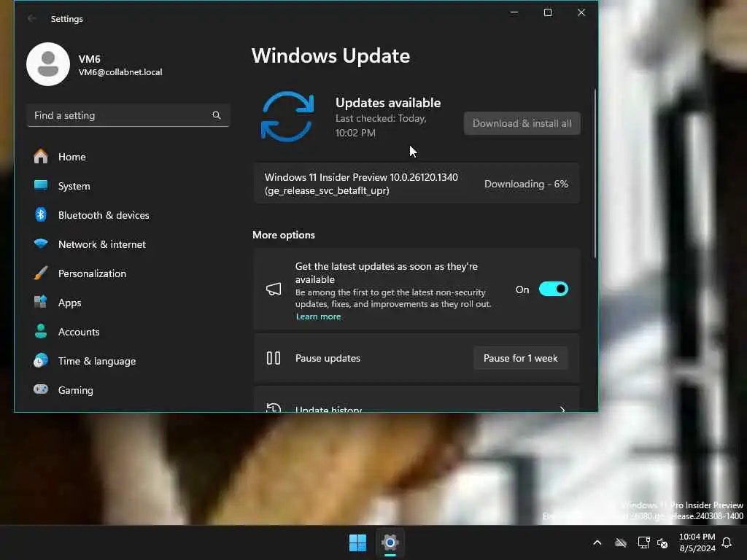The image size is (747, 560).
Task: Click the pause bars icon
Action: [274, 358]
